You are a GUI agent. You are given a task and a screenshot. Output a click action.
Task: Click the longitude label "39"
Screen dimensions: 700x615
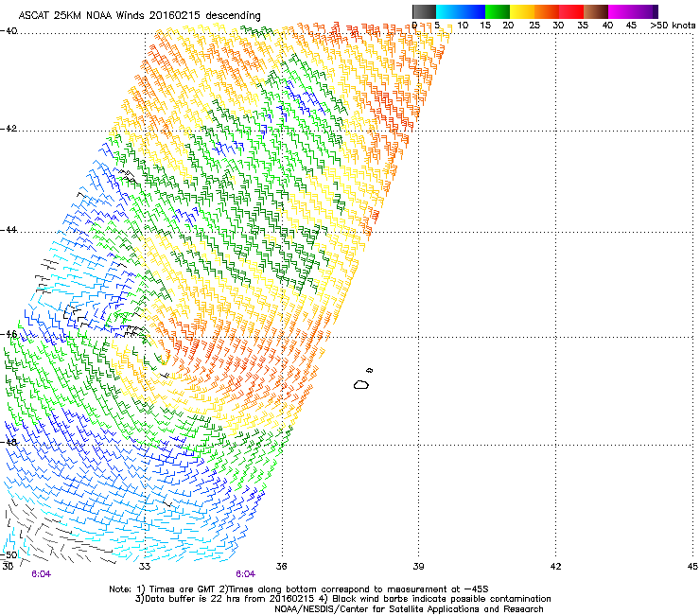pos(418,567)
